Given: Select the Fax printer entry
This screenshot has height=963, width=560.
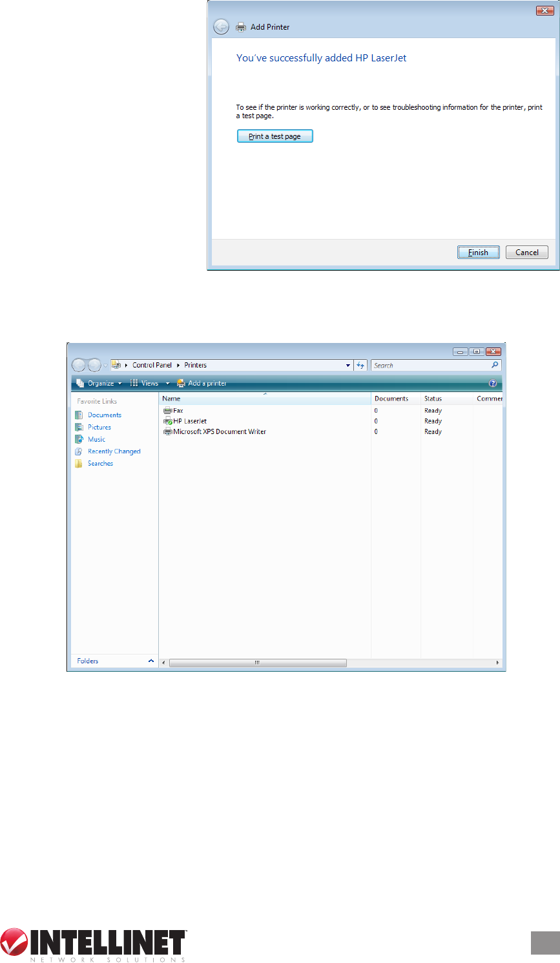Looking at the screenshot, I should click(178, 411).
